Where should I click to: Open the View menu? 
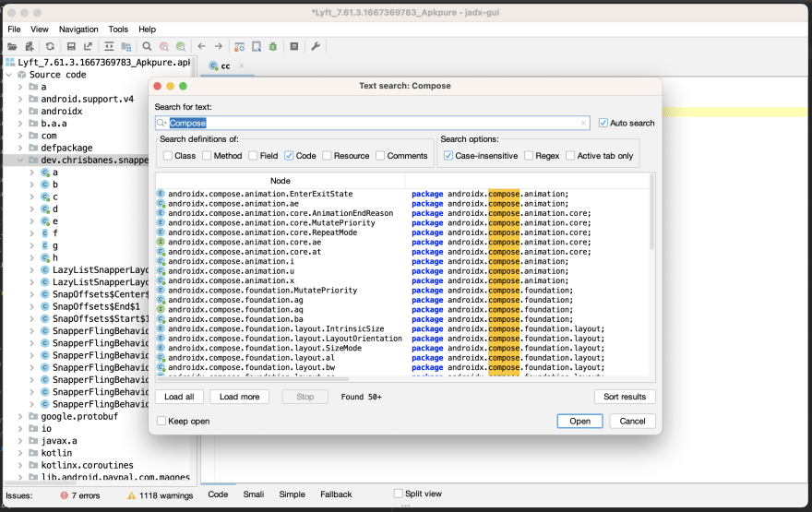[x=40, y=30]
